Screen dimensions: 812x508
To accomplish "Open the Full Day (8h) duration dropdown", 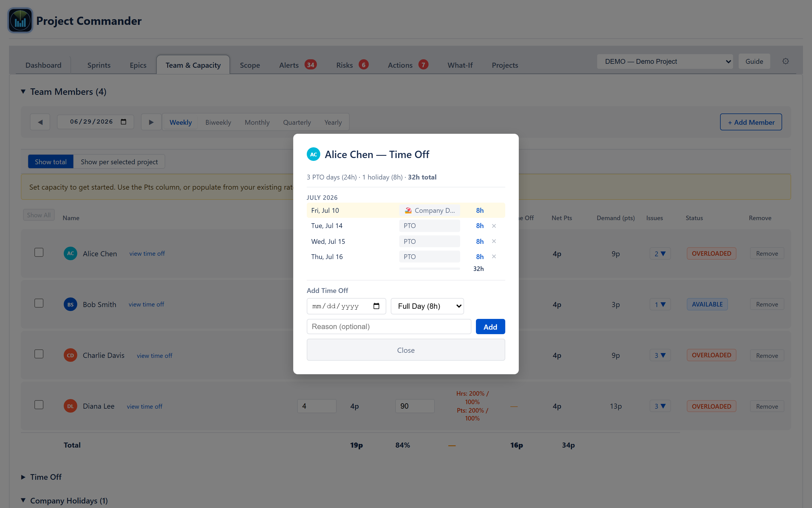I will (427, 306).
